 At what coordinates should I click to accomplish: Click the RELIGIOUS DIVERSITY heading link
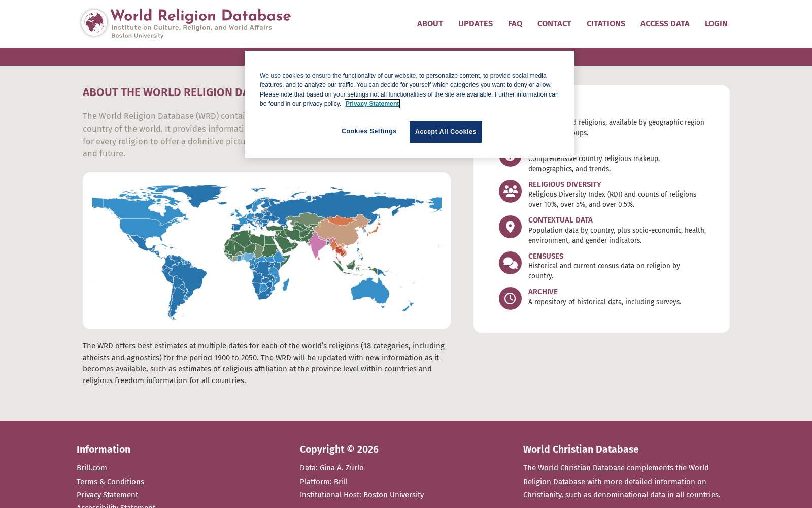(x=564, y=184)
